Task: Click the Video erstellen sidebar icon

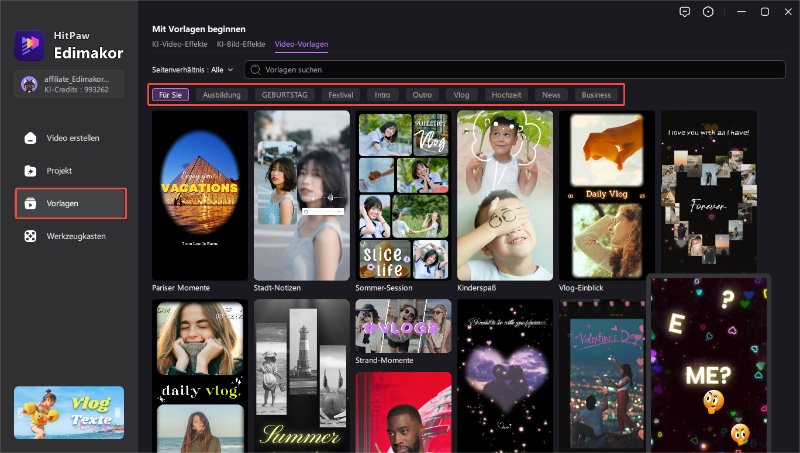Action: pyautogui.click(x=31, y=138)
